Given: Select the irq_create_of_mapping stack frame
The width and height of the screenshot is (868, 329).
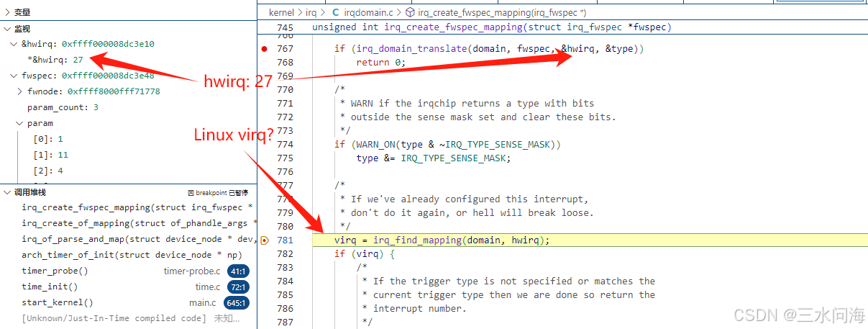Looking at the screenshot, I should pos(129,223).
